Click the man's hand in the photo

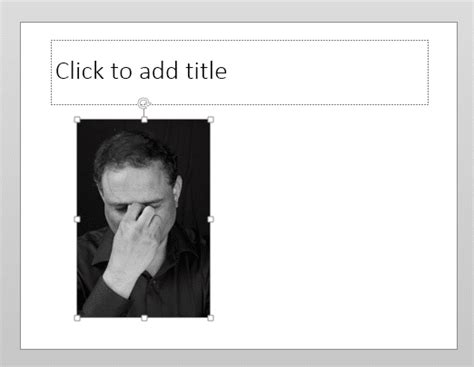(x=135, y=247)
